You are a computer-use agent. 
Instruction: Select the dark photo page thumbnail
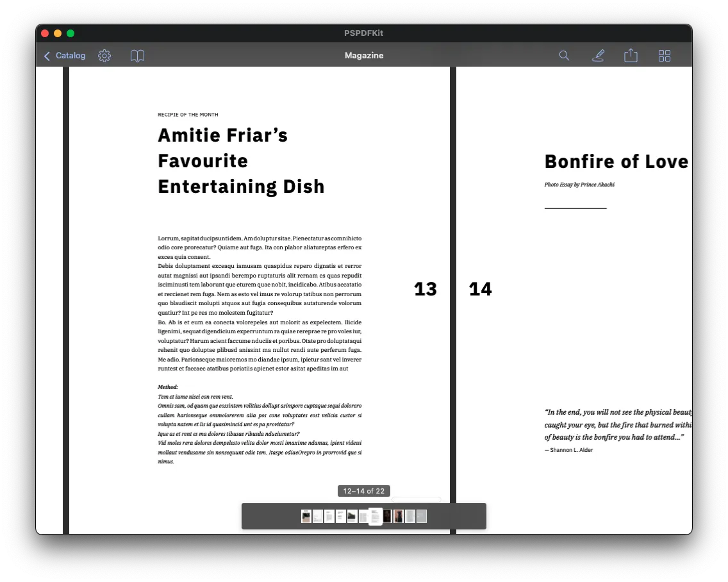pos(387,516)
